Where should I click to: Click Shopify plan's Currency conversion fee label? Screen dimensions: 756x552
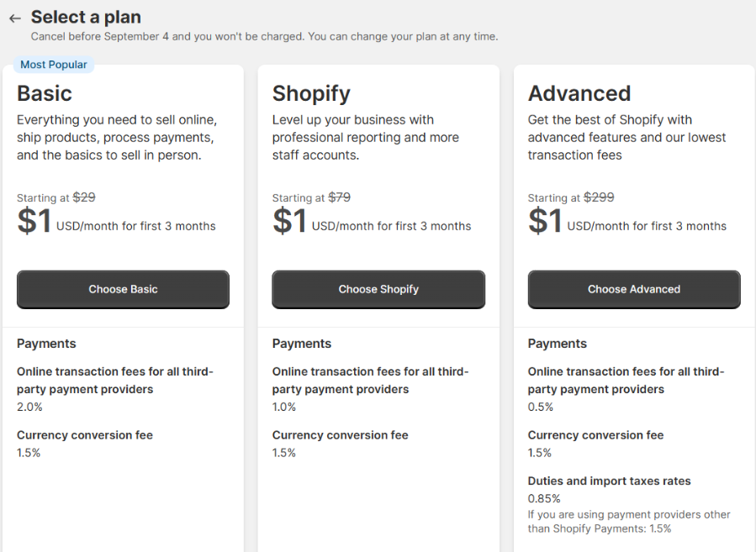(340, 435)
